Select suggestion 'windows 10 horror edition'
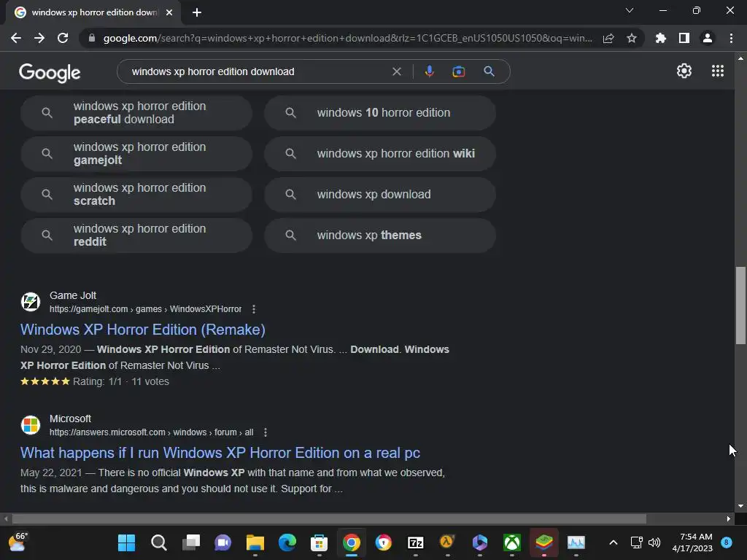747x560 pixels. coord(380,113)
